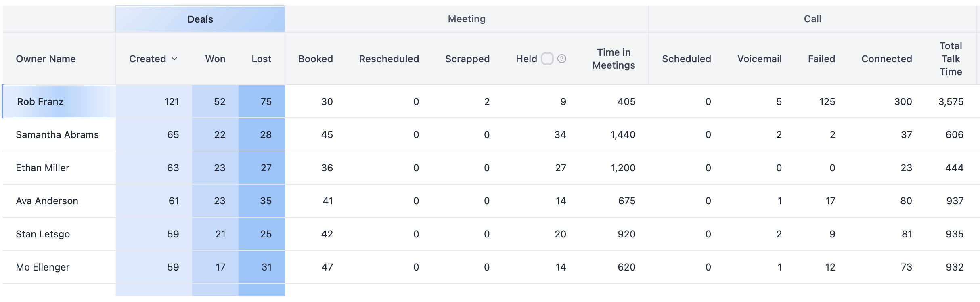Open Rob Franz's owner record
Viewport: 980px width, 302px height.
pos(40,102)
